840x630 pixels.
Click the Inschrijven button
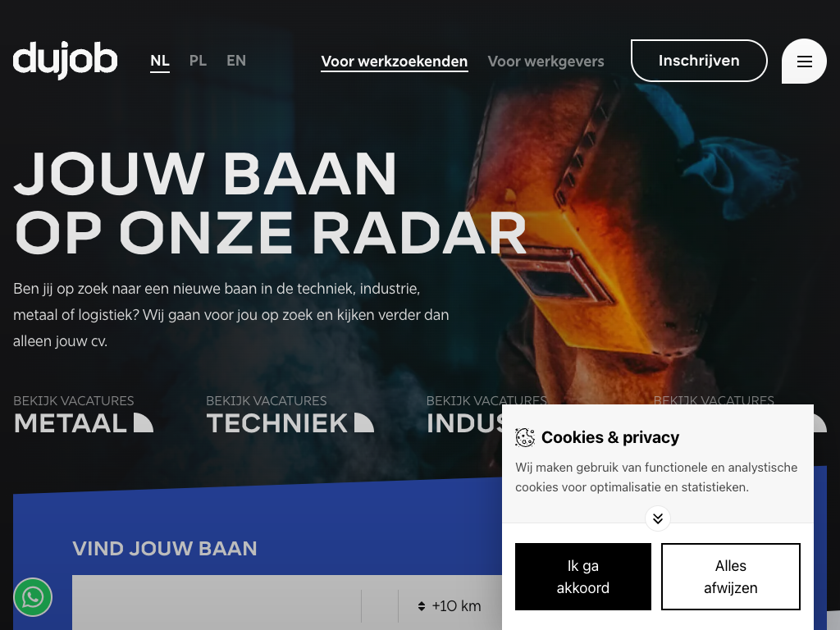tap(699, 61)
